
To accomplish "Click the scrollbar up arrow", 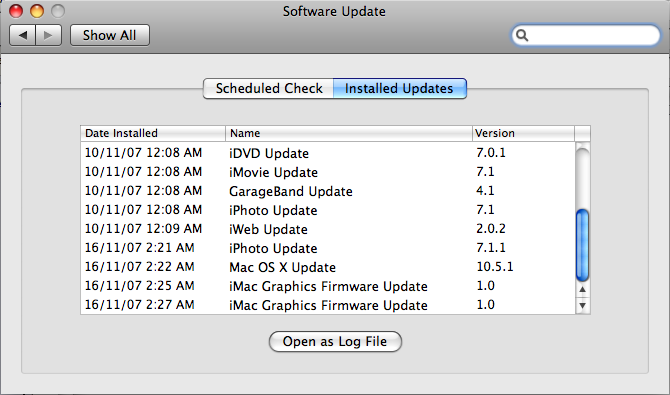I will (x=582, y=289).
